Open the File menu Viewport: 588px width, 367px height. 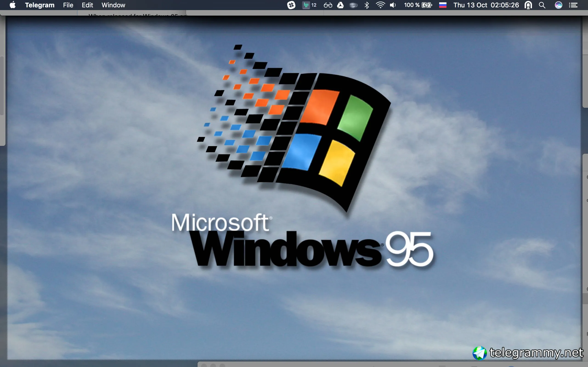tap(68, 5)
